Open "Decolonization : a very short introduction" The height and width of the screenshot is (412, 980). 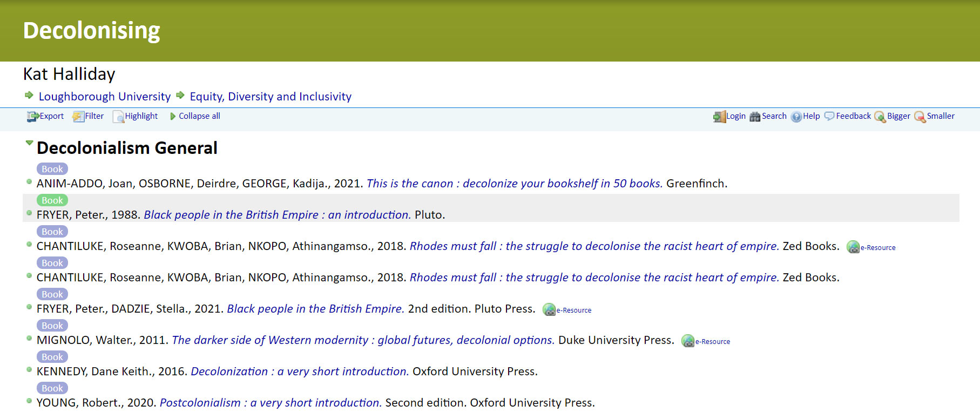(x=300, y=372)
